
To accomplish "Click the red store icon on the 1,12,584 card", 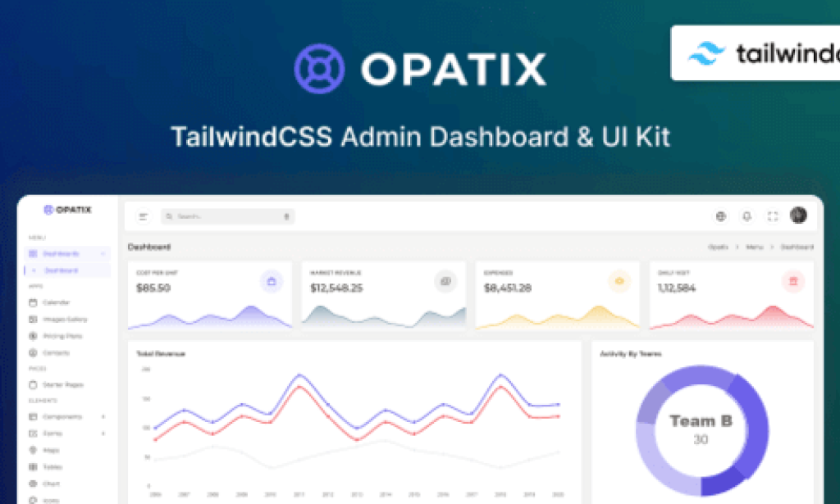I will [x=793, y=281].
